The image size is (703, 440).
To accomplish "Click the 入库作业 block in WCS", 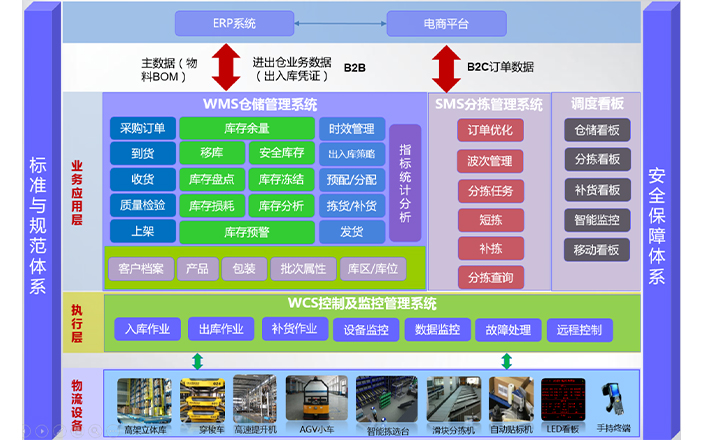I will (x=147, y=329).
